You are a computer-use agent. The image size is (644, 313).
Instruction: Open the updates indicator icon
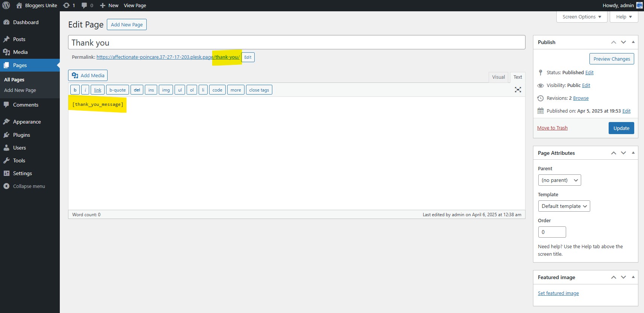click(67, 5)
